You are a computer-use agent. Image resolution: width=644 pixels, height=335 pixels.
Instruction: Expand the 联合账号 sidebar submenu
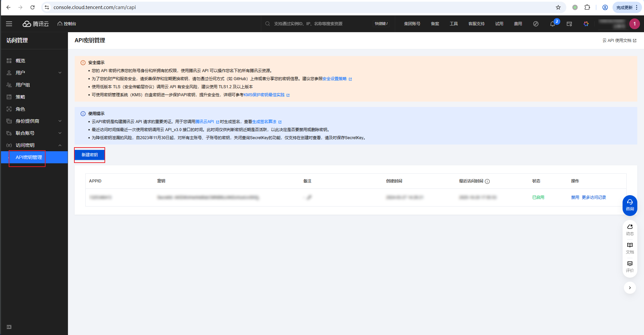60,133
